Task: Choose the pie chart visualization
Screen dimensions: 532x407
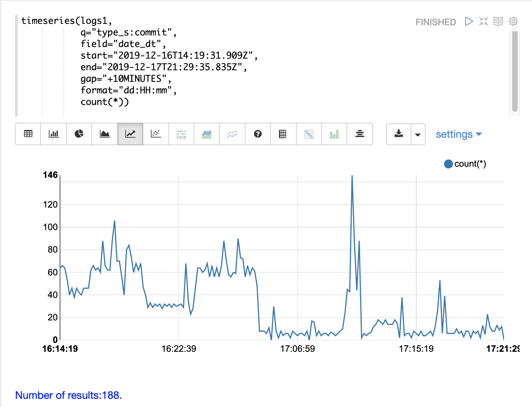Action: pyautogui.click(x=79, y=134)
